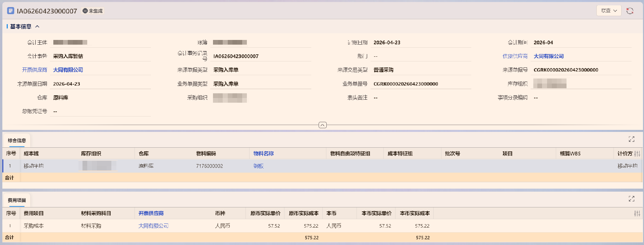Screen dimensions: 644x245
Task: Open the 联查 dropdown menu
Action: pyautogui.click(x=608, y=11)
